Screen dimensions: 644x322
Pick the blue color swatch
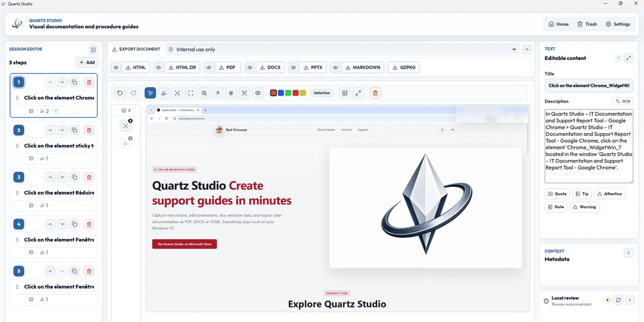281,93
